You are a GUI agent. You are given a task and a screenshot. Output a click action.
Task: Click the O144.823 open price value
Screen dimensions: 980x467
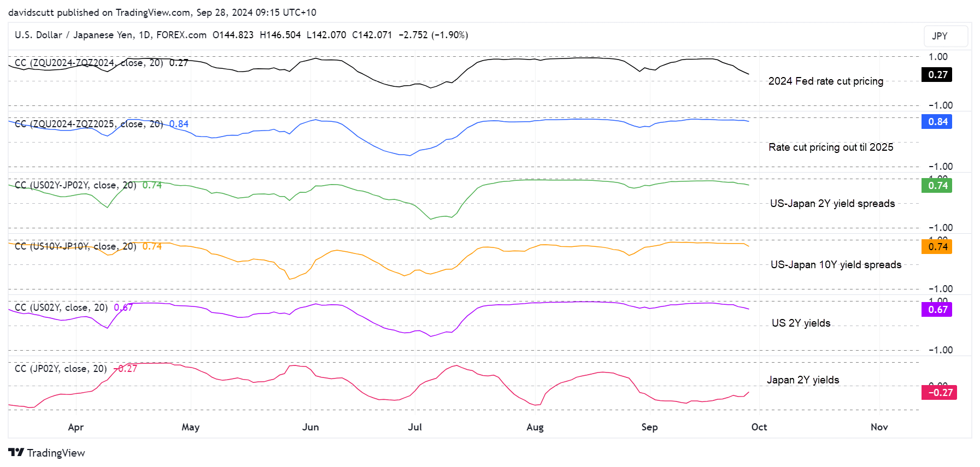pyautogui.click(x=233, y=35)
